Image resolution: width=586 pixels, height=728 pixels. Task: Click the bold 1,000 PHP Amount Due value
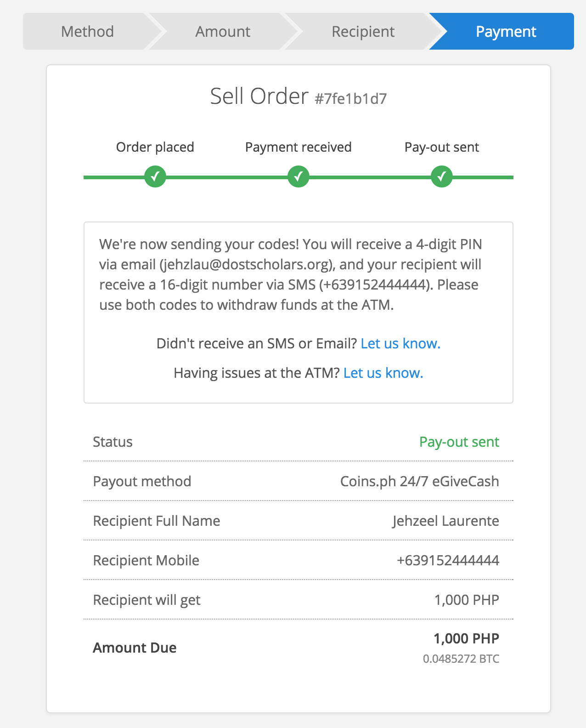[466, 638]
